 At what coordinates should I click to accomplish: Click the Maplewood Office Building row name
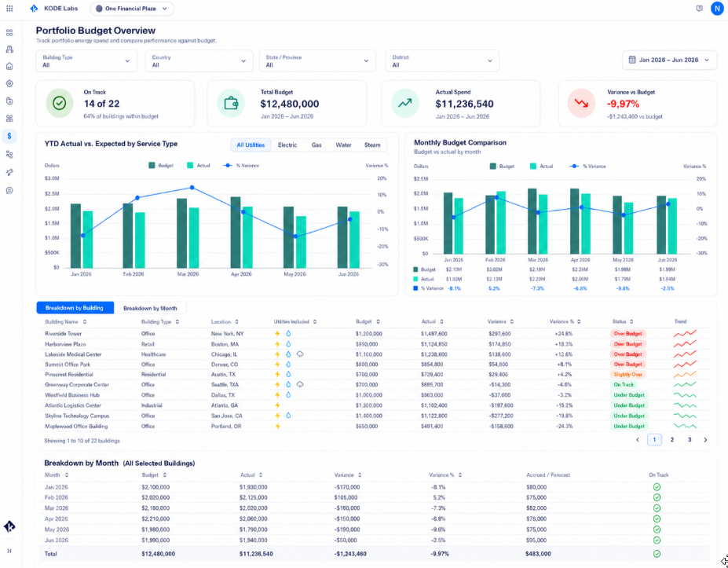[76, 426]
